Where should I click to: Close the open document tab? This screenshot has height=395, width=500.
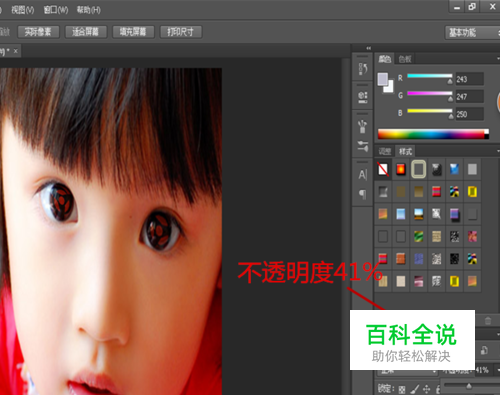click(15, 51)
